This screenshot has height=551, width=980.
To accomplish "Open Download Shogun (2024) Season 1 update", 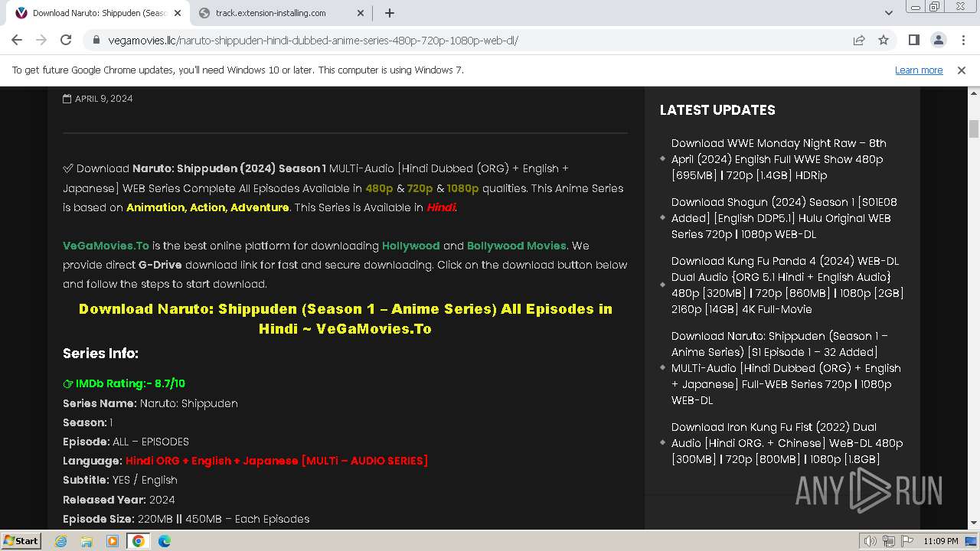I will click(784, 218).
